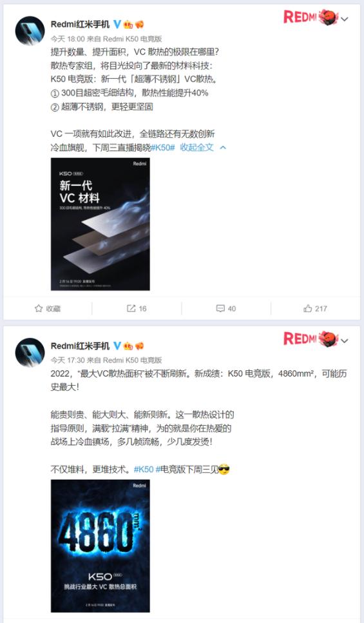
Task: Collapse full text via 收起全文
Action: click(197, 148)
